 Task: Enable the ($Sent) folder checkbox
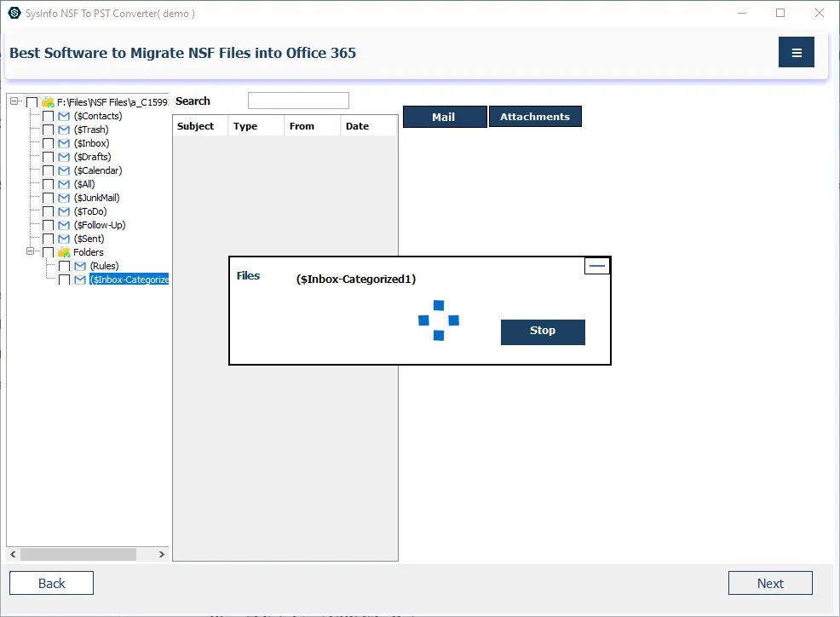pyautogui.click(x=49, y=239)
